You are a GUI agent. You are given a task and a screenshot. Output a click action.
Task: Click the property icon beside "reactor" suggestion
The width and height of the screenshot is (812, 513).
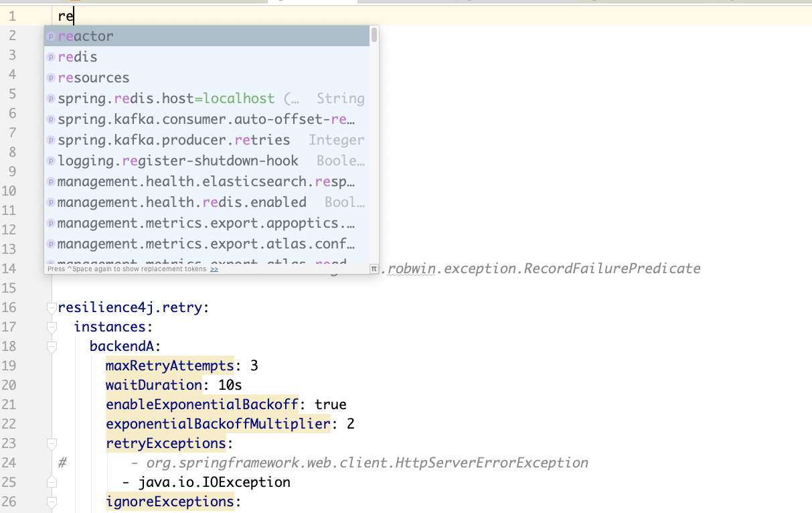(51, 35)
